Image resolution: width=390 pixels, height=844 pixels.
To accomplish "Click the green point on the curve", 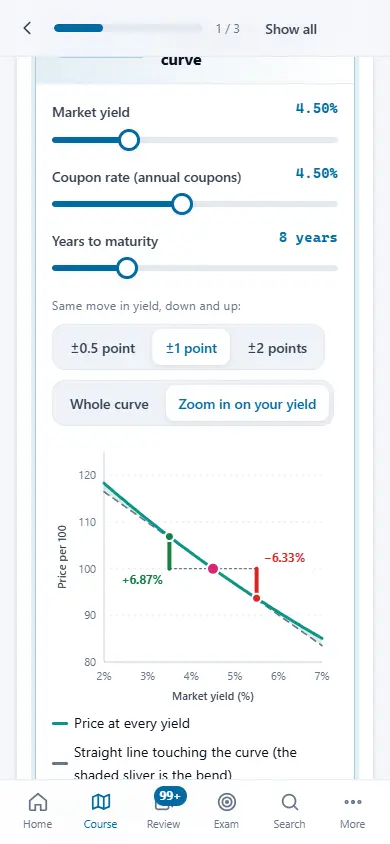I will 169,537.
